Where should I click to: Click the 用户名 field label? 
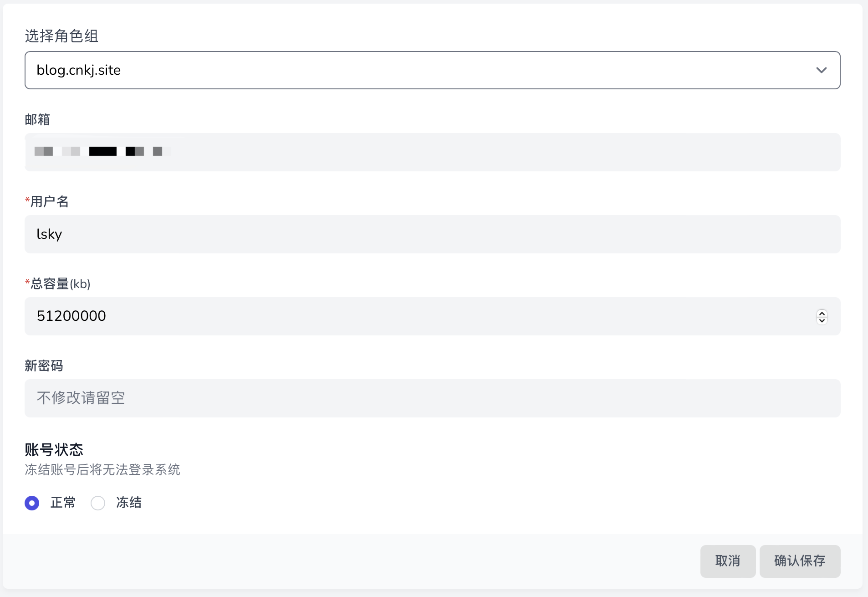point(49,201)
